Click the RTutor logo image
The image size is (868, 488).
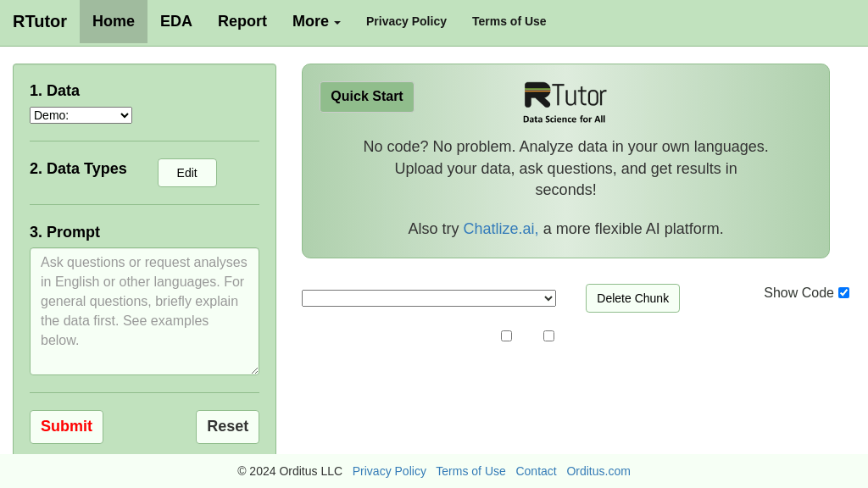click(x=565, y=103)
